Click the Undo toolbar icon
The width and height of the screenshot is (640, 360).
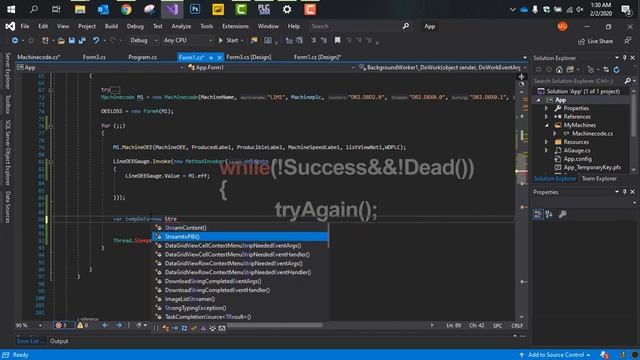[x=96, y=40]
